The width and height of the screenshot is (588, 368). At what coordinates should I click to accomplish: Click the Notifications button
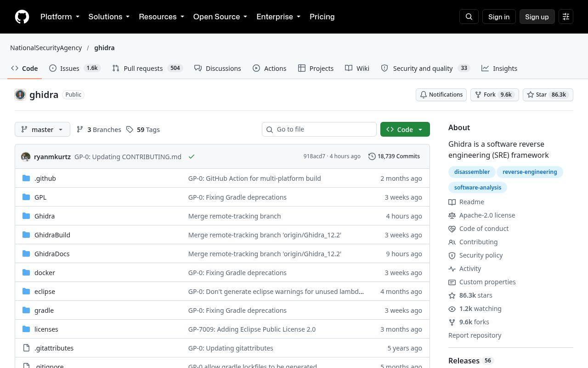(441, 95)
